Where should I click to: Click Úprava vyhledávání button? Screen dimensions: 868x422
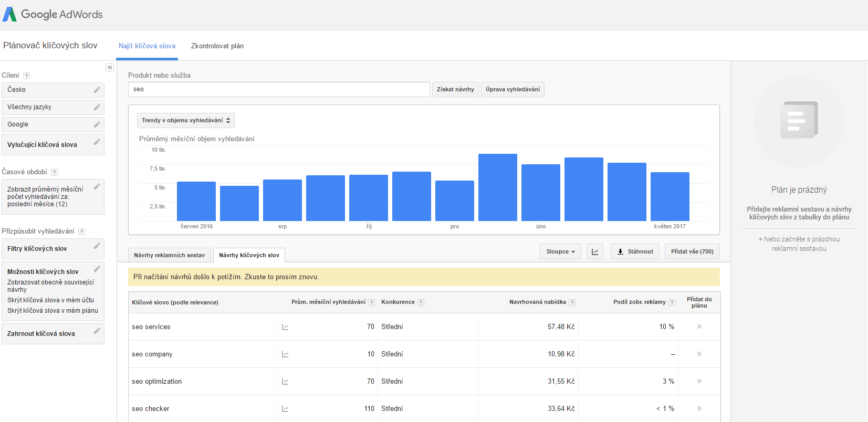(513, 89)
